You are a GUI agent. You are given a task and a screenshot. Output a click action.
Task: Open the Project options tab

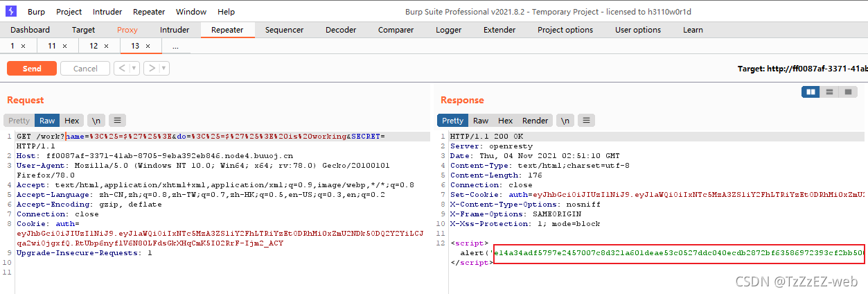[x=565, y=30]
